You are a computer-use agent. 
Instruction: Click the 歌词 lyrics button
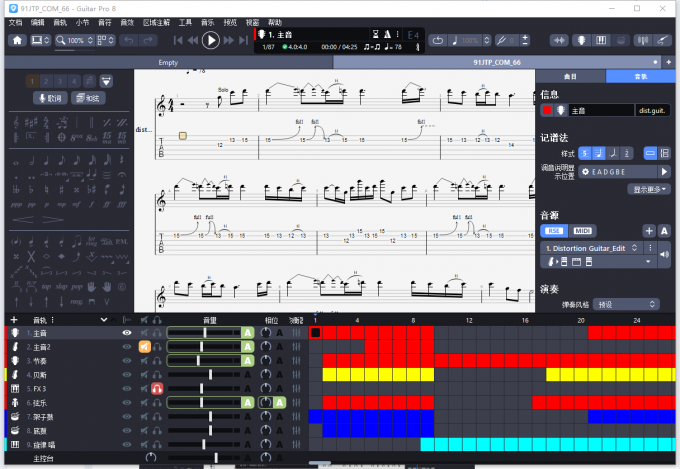coord(48,98)
